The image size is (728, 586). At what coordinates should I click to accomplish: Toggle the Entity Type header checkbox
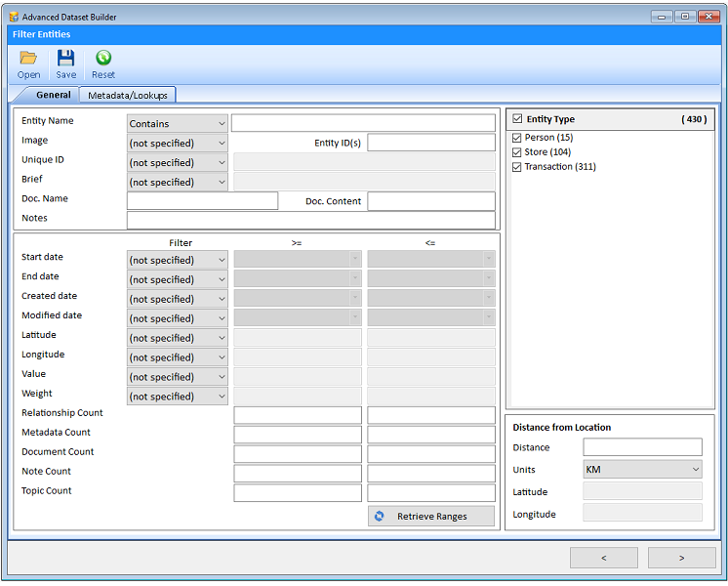click(517, 119)
